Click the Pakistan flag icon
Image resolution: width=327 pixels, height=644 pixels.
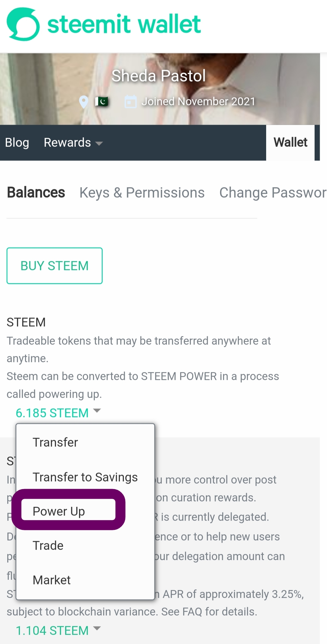point(101,101)
